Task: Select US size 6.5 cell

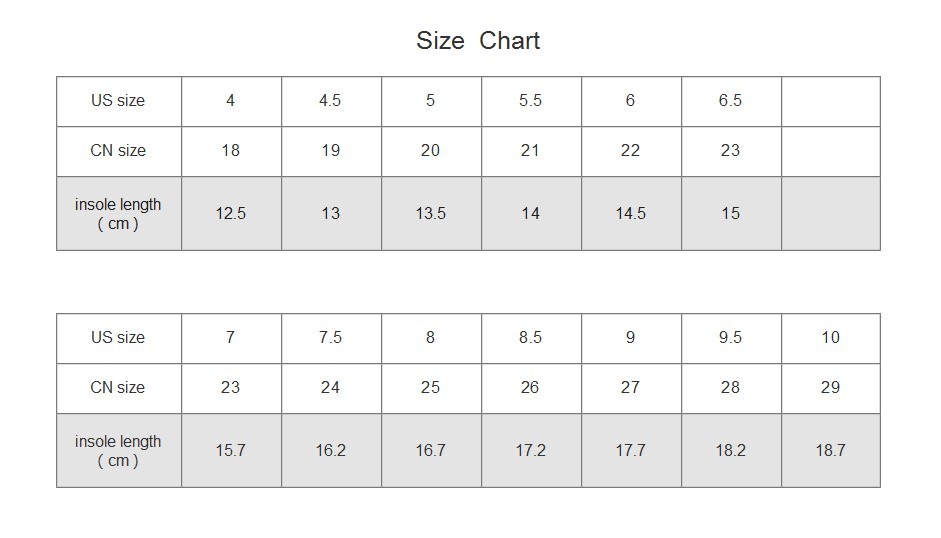Action: 732,101
